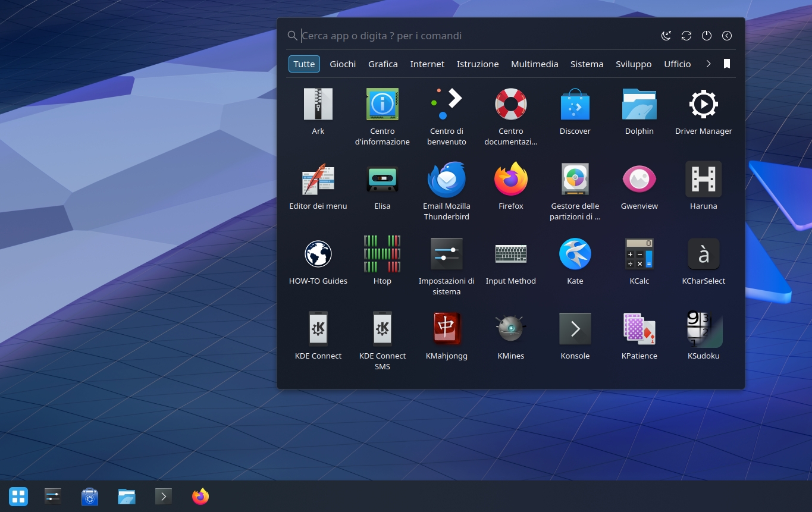Open Centro di benvenuto app
Viewport: 812px width, 512px height.
tap(447, 117)
